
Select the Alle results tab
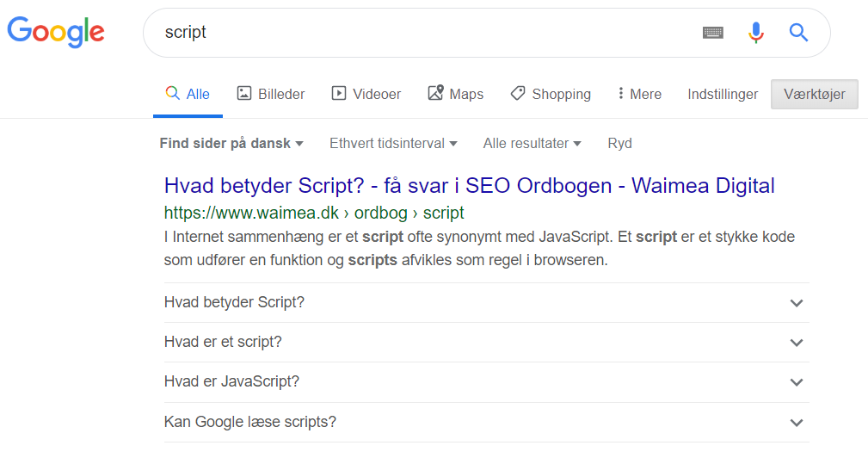point(188,94)
